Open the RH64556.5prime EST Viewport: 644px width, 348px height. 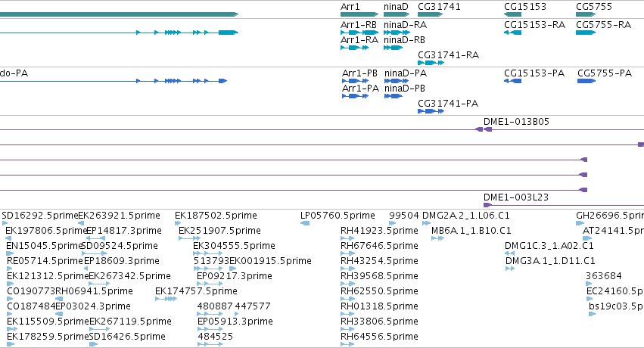[379, 337]
